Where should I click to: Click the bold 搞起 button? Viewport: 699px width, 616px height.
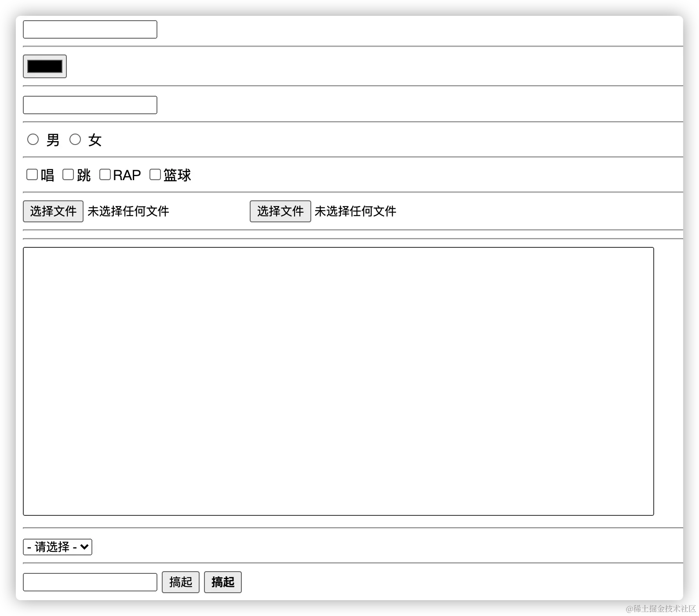[223, 582]
